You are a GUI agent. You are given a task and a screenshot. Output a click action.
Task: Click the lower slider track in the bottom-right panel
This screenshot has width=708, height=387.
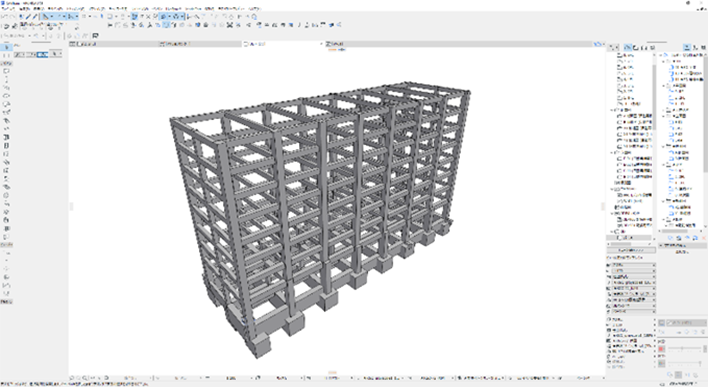pyautogui.click(x=684, y=363)
